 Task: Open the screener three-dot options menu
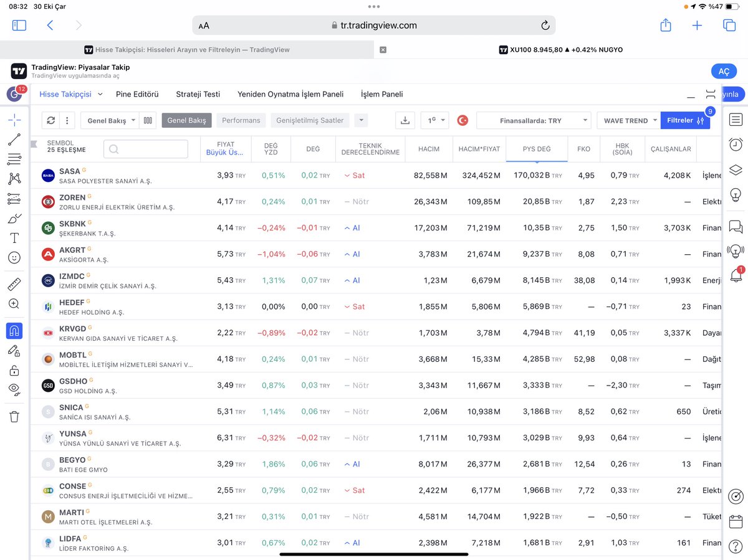coord(67,120)
